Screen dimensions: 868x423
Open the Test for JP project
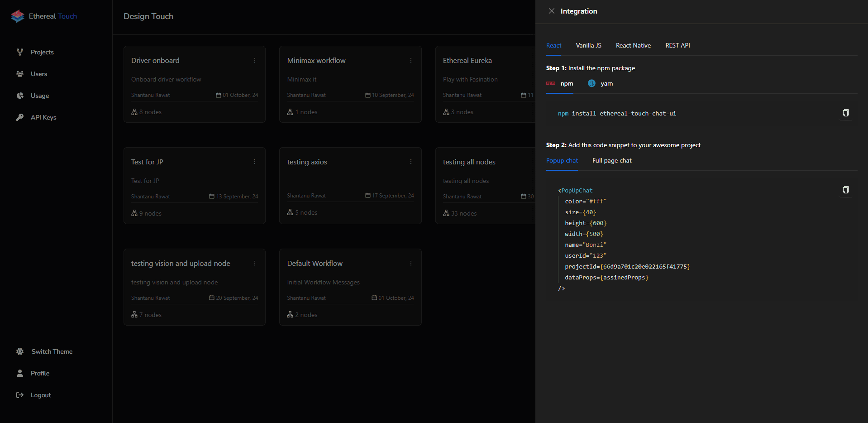click(x=195, y=186)
